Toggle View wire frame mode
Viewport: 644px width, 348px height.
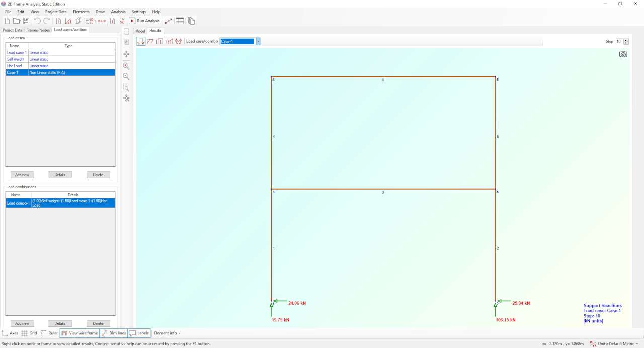click(79, 333)
